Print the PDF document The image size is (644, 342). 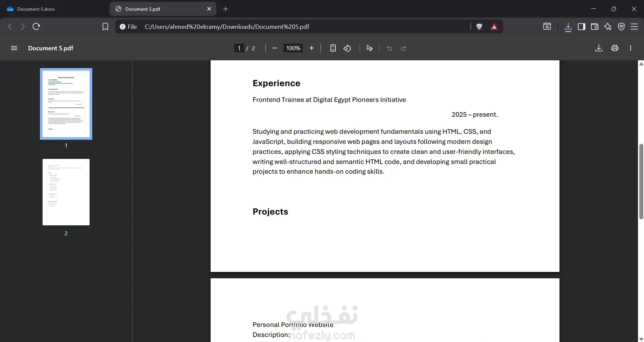pos(615,48)
